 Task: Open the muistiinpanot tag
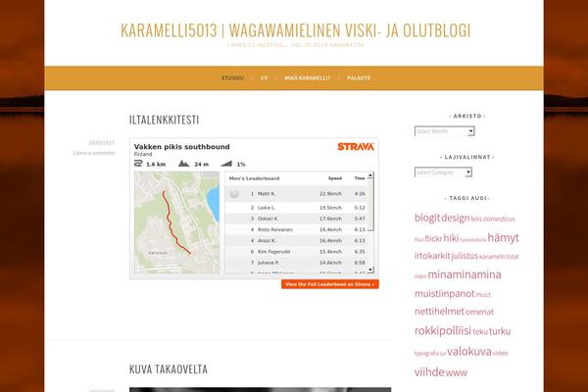(x=444, y=294)
